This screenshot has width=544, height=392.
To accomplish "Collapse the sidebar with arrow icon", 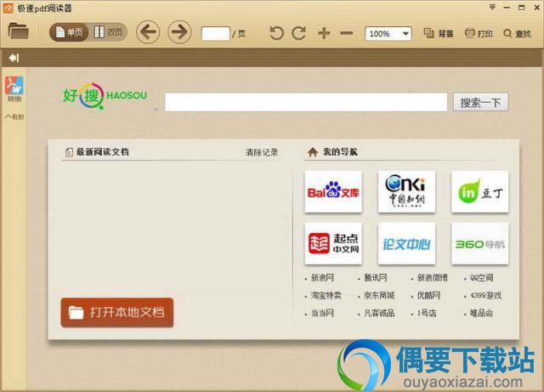I will tap(14, 58).
